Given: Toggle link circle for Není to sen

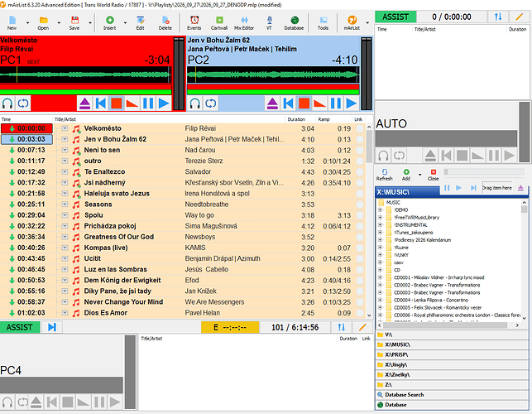Looking at the screenshot, I should point(360,151).
